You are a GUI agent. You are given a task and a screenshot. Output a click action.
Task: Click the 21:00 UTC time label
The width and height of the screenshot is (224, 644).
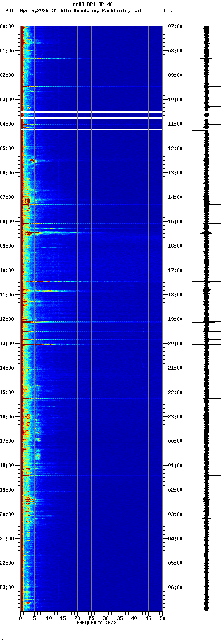[175, 368]
